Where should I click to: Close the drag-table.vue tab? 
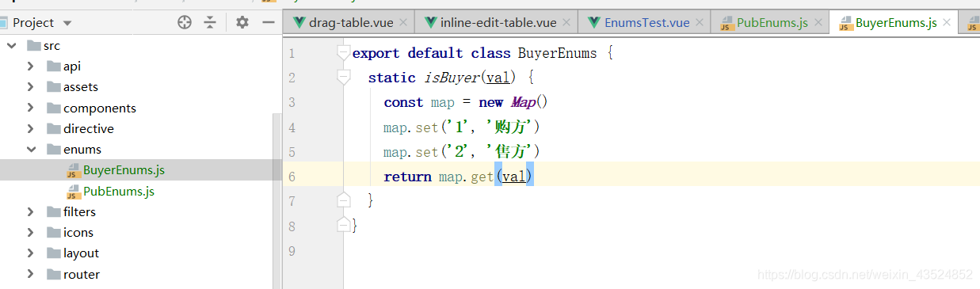(403, 23)
